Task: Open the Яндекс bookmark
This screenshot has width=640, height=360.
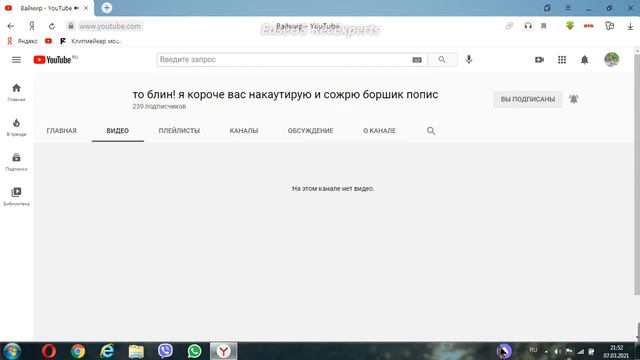Action: pyautogui.click(x=23, y=41)
